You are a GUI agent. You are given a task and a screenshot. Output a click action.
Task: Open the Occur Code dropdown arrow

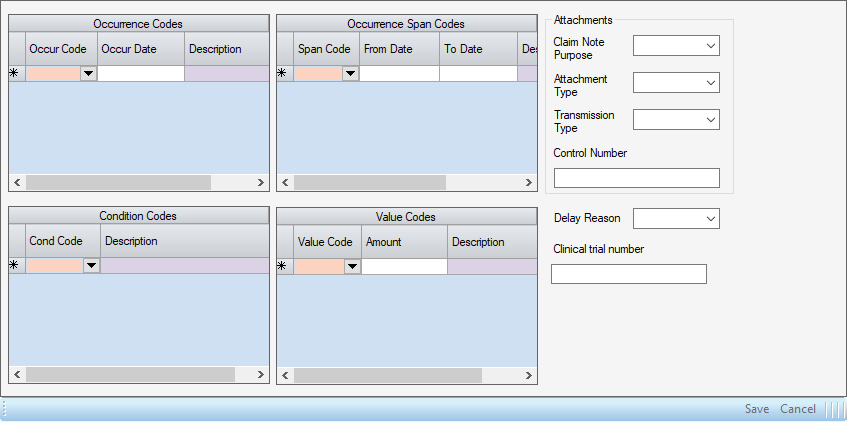pyautogui.click(x=88, y=73)
